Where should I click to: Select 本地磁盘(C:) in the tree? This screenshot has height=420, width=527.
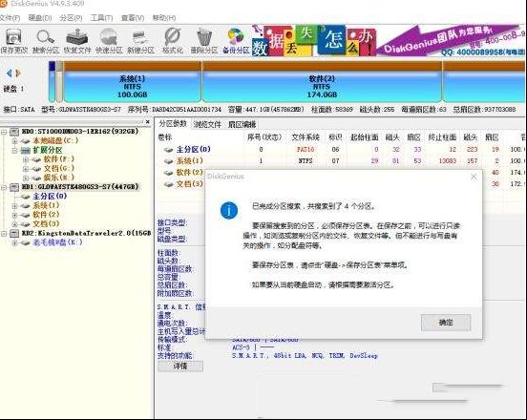click(55, 140)
